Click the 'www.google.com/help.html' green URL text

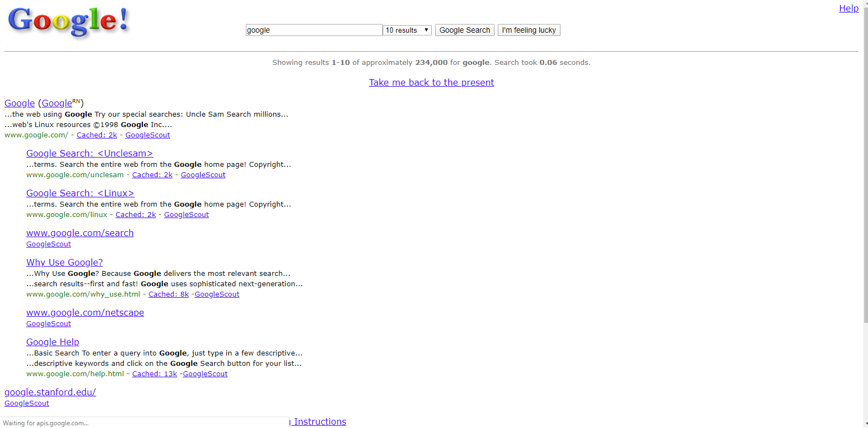click(75, 374)
